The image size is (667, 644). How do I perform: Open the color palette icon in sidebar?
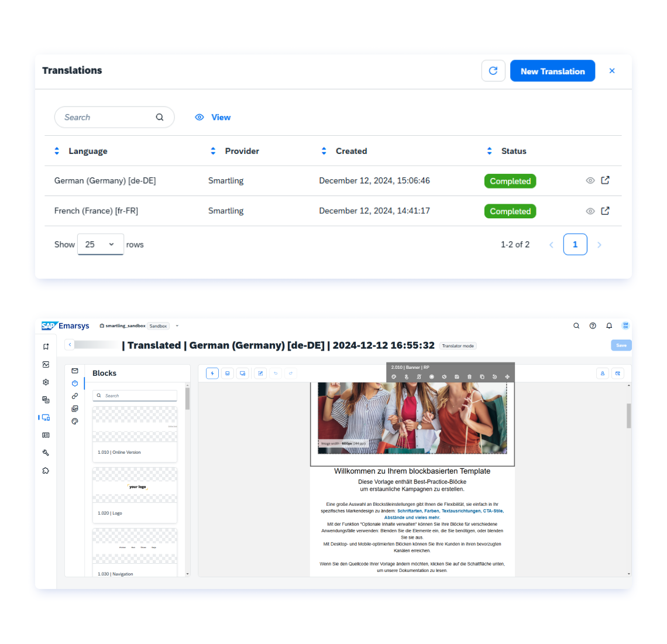click(75, 422)
